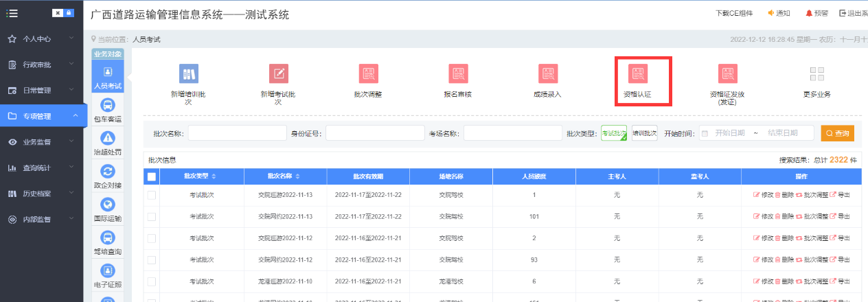Collapse the 专项管理 sidebar section
The width and height of the screenshot is (868, 302).
(41, 116)
